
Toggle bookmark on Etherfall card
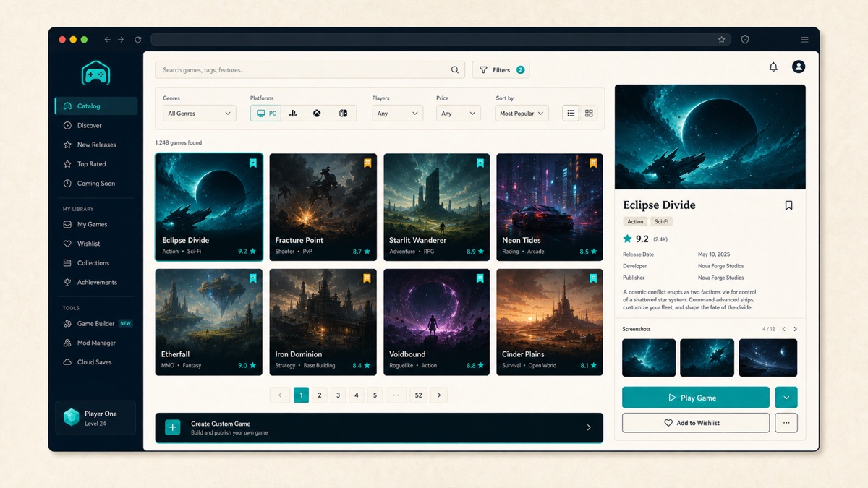coord(252,278)
